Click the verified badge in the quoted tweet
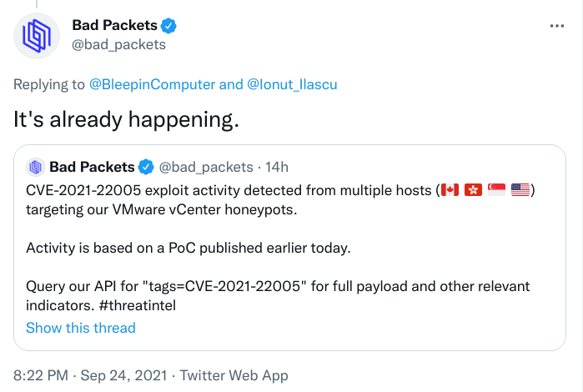 click(146, 167)
